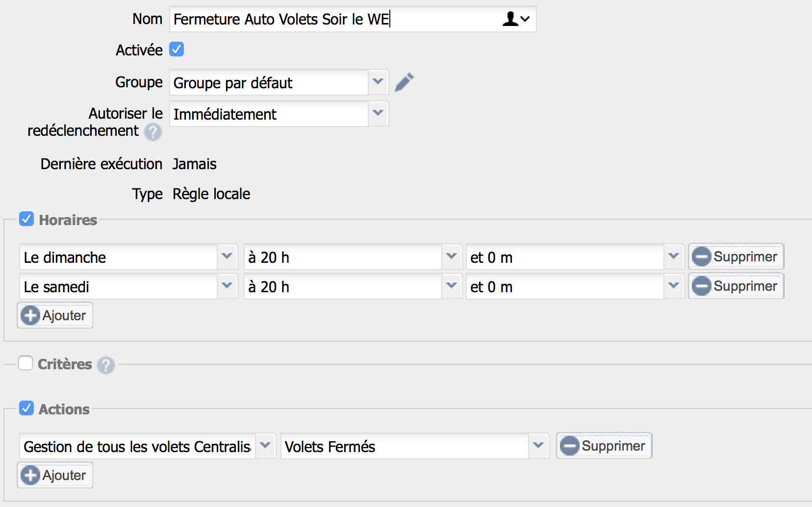Open help icon for redéclenchement
Viewport: 812px width, 507px height.
153,132
